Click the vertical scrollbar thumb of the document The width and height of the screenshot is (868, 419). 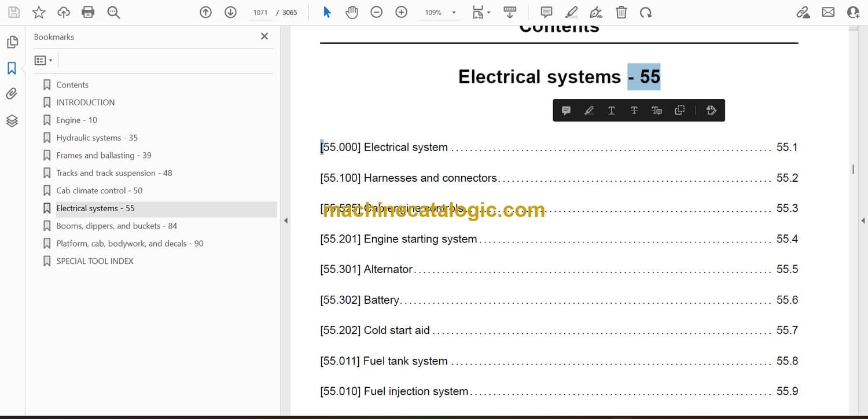(853, 169)
